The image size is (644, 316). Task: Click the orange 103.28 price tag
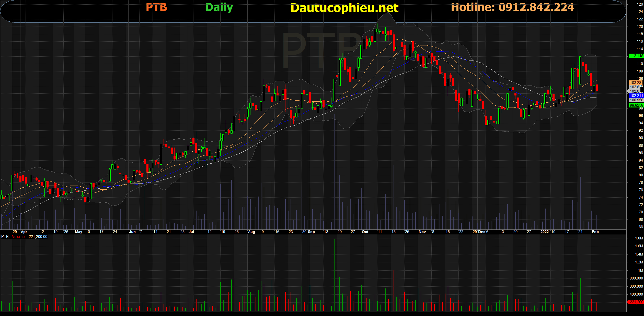pyautogui.click(x=635, y=83)
